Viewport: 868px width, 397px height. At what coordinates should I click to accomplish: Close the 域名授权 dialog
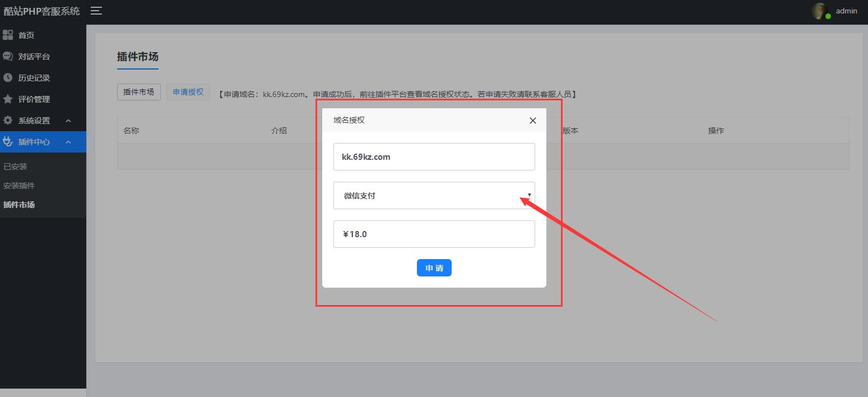pyautogui.click(x=532, y=121)
